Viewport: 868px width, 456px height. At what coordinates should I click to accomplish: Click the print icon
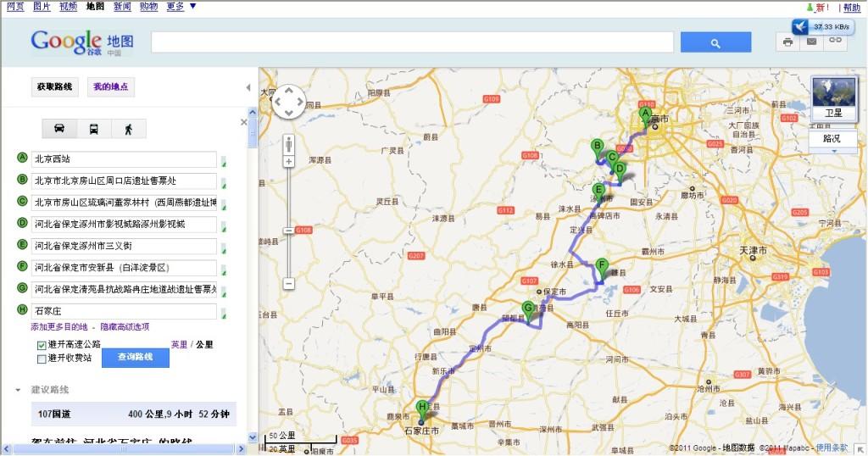[787, 42]
